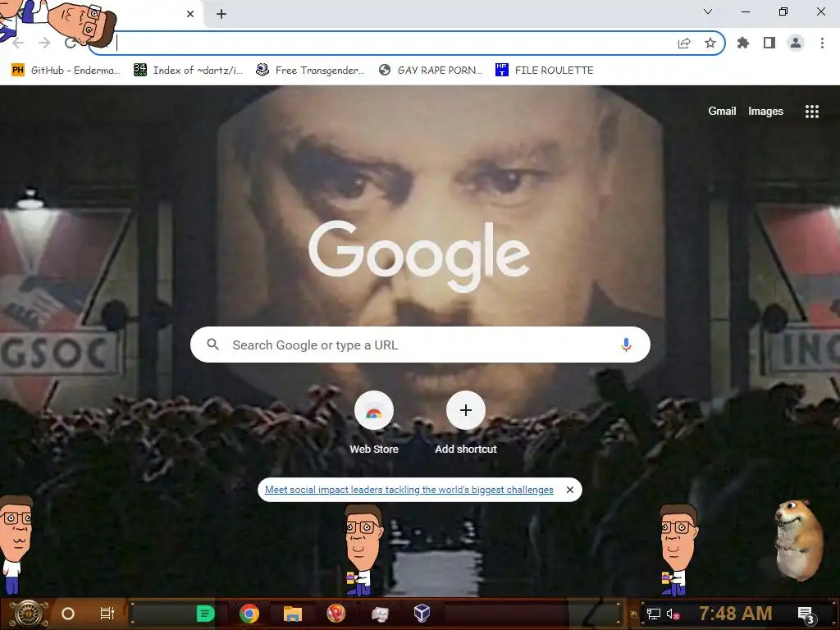Image resolution: width=840 pixels, height=630 pixels.
Task: Bookmark this page with the star
Action: (x=710, y=43)
